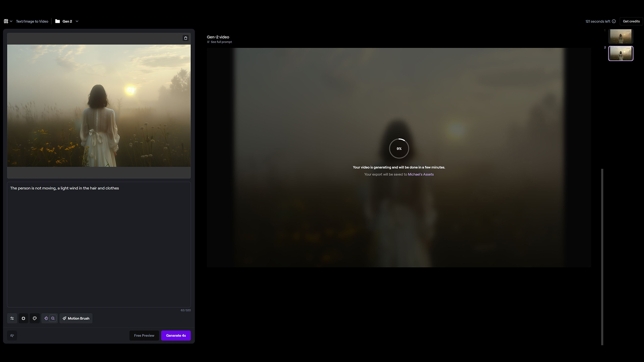Open the Michael's Assets link

click(x=421, y=174)
